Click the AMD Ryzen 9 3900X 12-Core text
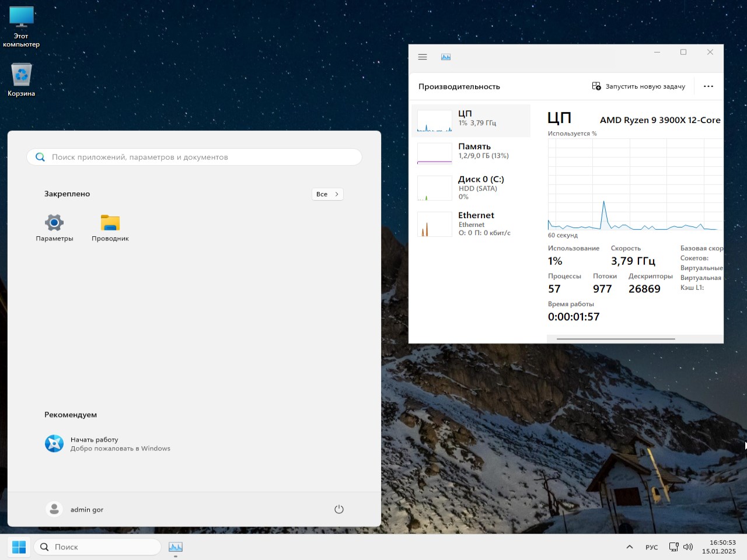This screenshot has height=560, width=747. coord(660,120)
